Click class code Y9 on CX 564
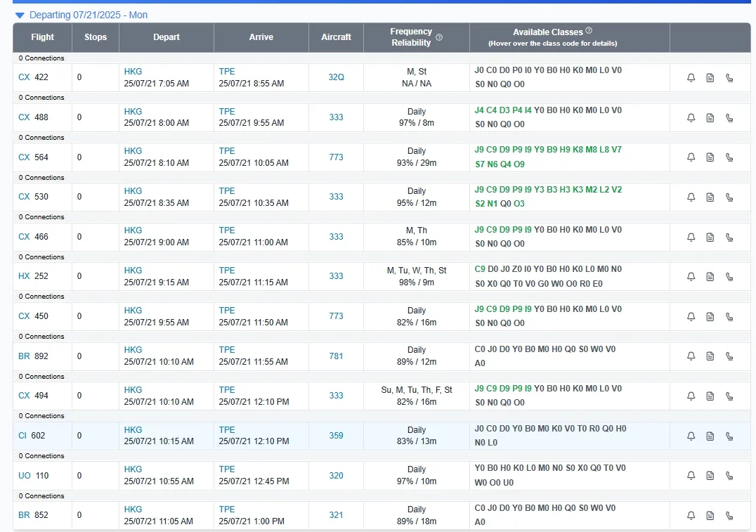The width and height of the screenshot is (756, 532). coord(539,150)
